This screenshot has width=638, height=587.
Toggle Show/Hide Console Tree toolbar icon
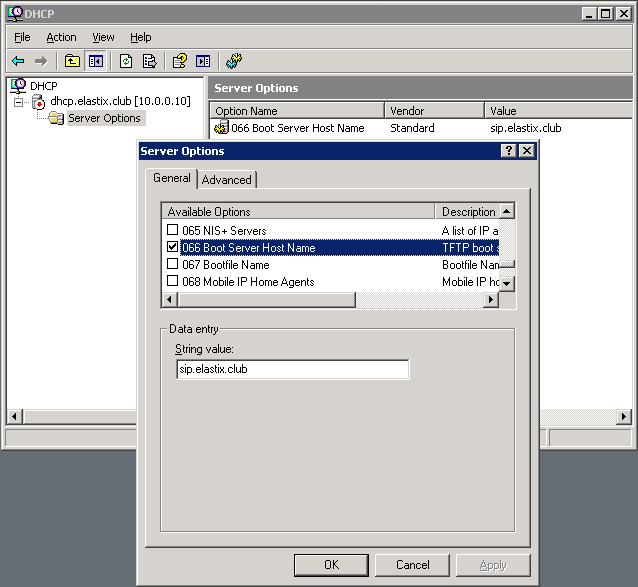tap(96, 61)
